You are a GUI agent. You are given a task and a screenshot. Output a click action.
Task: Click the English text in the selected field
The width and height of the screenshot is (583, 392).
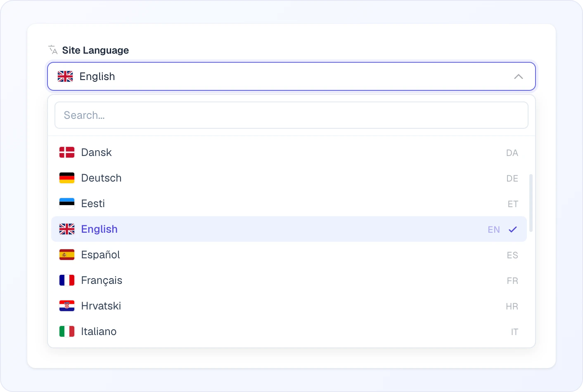pos(97,76)
